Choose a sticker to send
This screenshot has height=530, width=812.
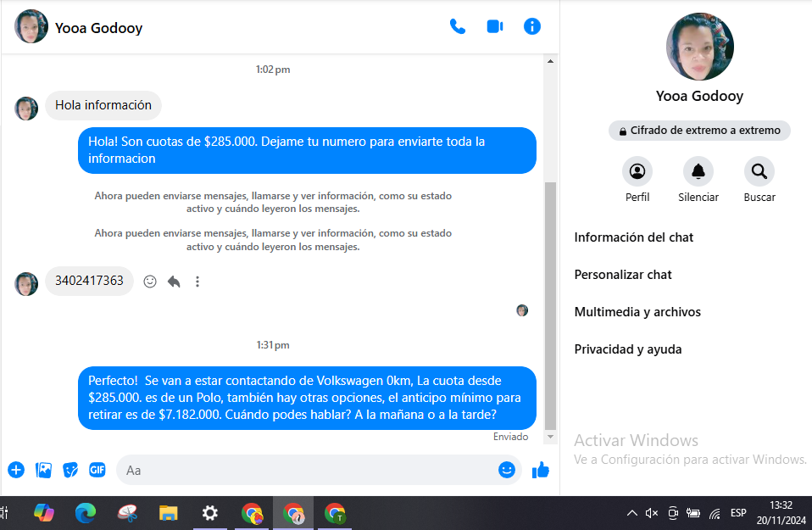tap(70, 470)
